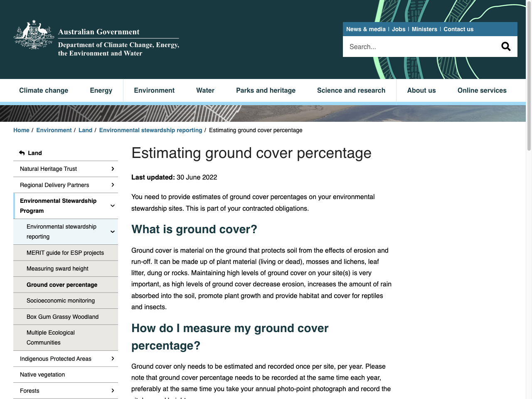The height and width of the screenshot is (399, 532).
Task: Click the search magnifying glass icon
Action: [x=506, y=46]
